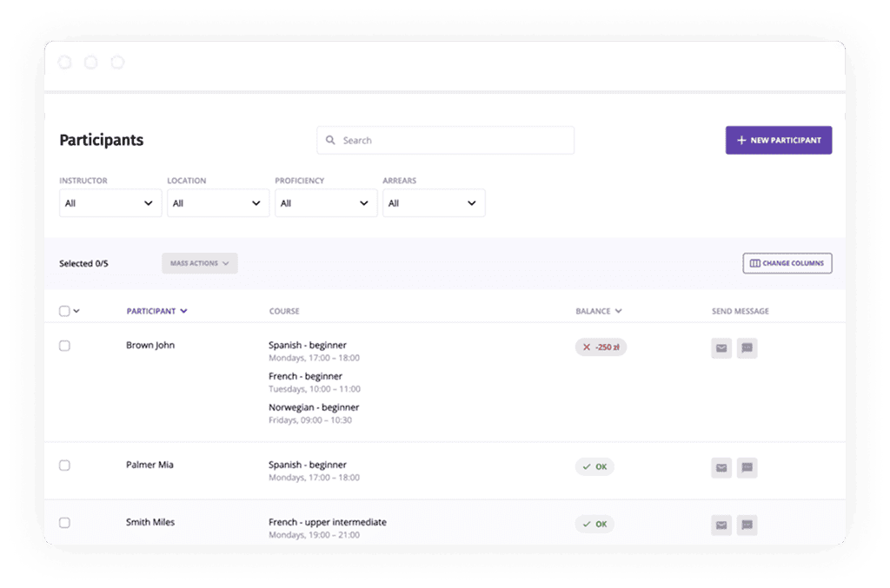The width and height of the screenshot is (890, 588).
Task: Check the box next to Smith Miles
Action: (x=64, y=523)
